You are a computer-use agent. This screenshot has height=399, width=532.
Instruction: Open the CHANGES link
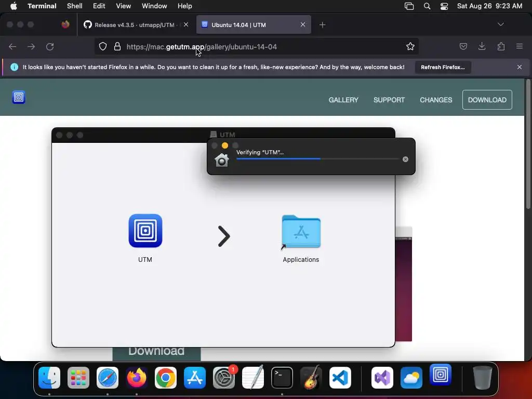point(436,100)
